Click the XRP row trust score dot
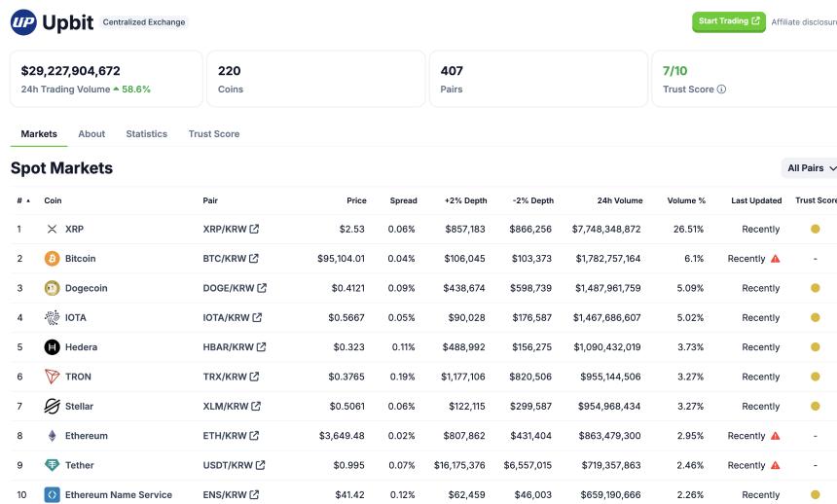Screen dimensions: 837x504 816,229
